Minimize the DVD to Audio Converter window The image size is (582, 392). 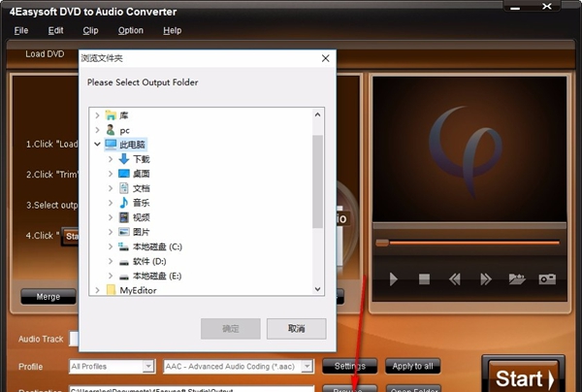pyautogui.click(x=515, y=8)
